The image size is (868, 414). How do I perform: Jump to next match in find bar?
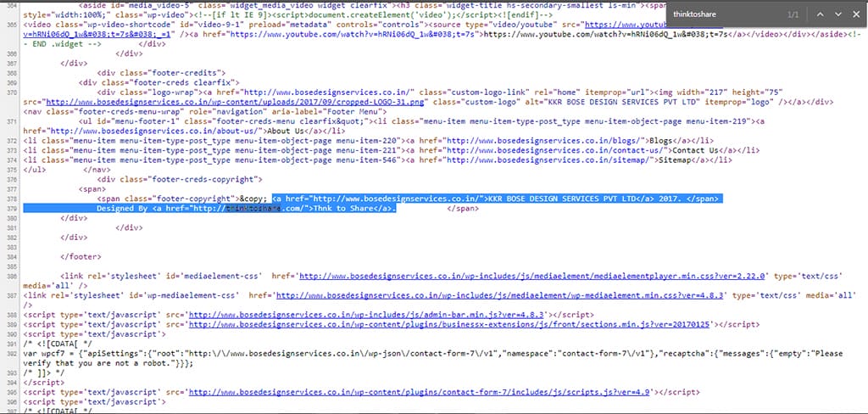[837, 14]
